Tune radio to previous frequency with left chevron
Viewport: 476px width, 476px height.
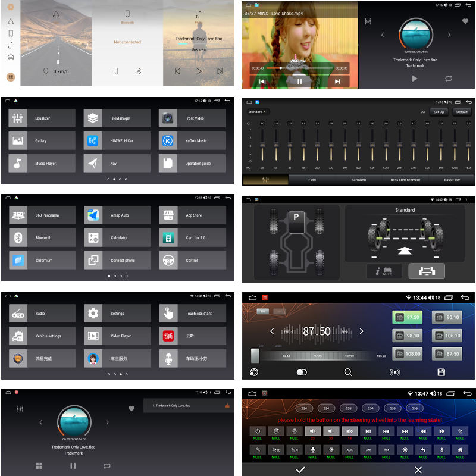pos(272,331)
